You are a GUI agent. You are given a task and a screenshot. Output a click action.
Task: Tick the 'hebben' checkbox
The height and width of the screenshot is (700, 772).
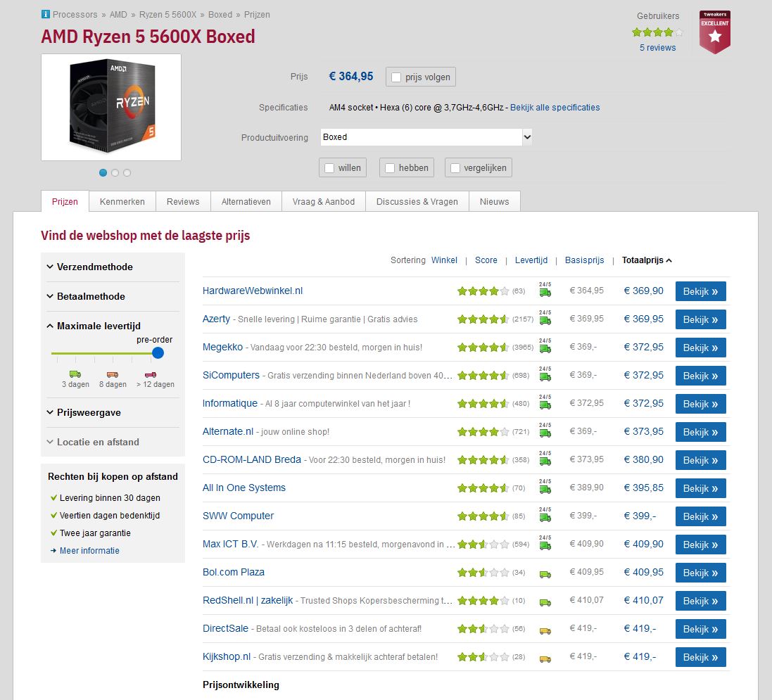point(390,168)
